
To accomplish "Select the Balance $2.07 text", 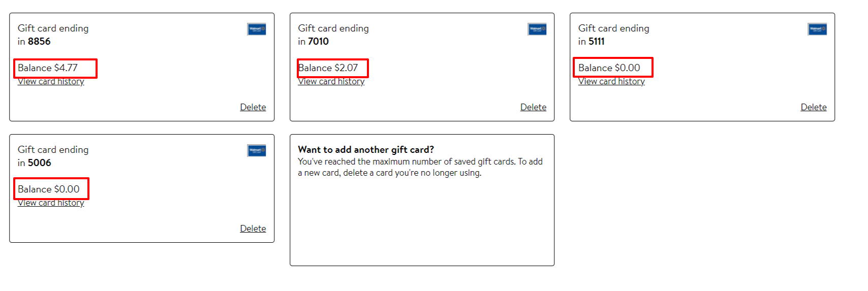I will [x=328, y=68].
